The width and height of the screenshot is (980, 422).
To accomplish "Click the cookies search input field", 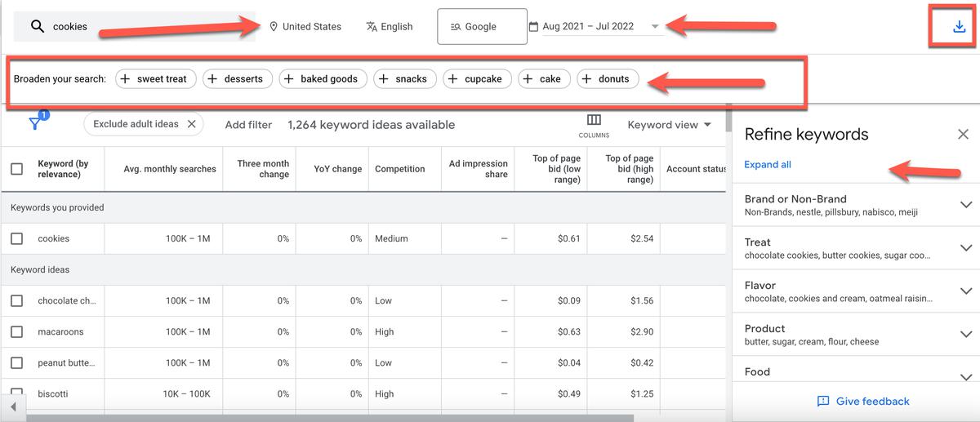I will [147, 27].
